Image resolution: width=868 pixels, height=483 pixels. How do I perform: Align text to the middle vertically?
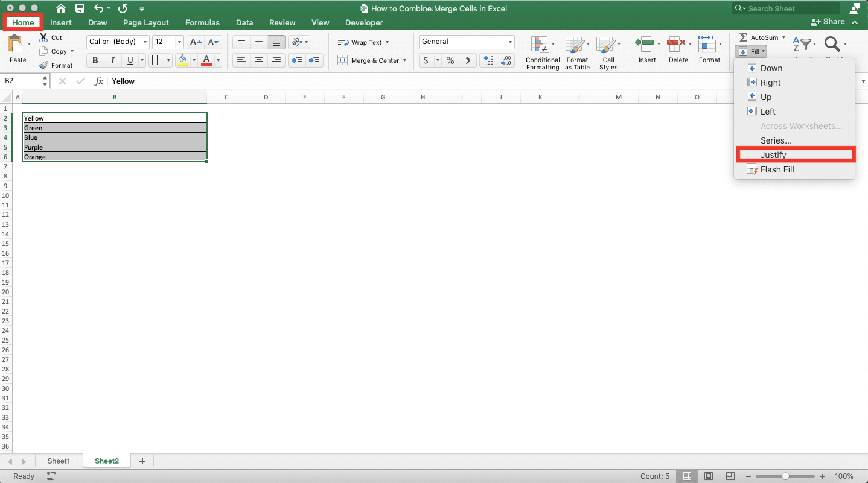point(259,42)
